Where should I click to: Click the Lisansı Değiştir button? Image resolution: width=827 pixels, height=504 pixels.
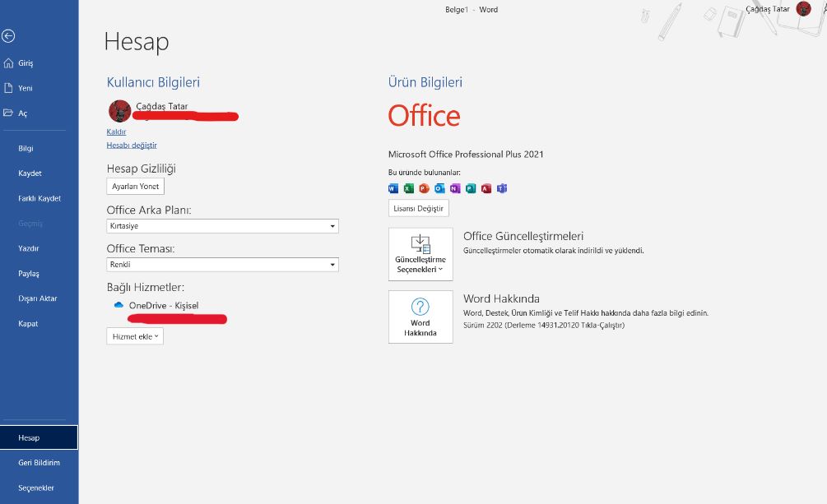click(419, 208)
